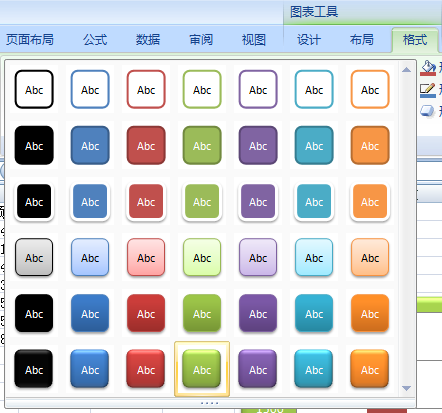
Task: Select the 格式 chart tools tab
Action: pos(415,40)
